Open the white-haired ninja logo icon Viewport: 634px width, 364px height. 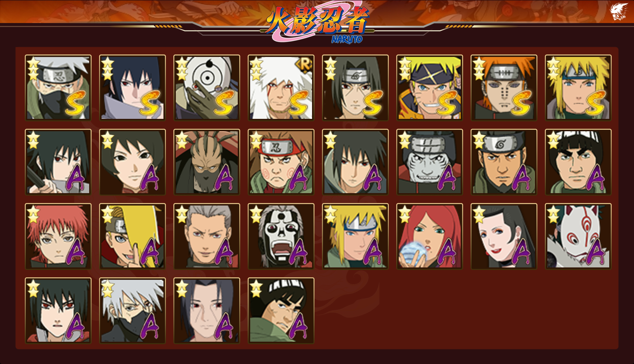(x=618, y=11)
